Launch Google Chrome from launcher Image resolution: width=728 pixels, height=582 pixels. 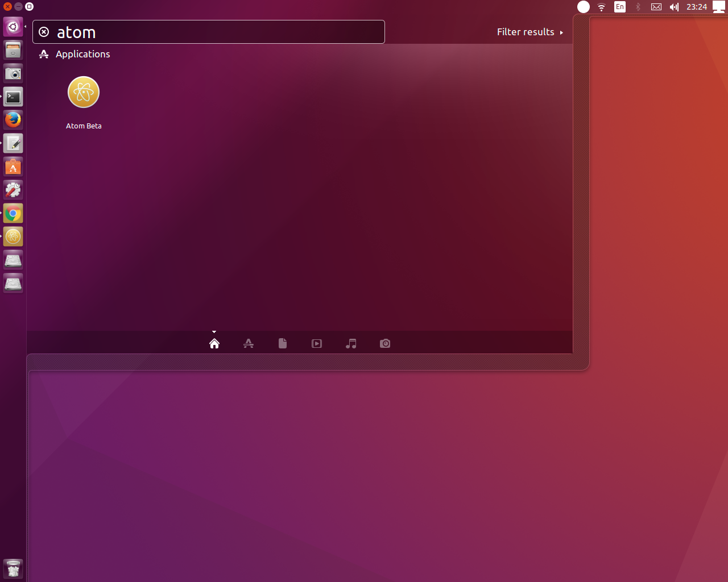pyautogui.click(x=13, y=213)
